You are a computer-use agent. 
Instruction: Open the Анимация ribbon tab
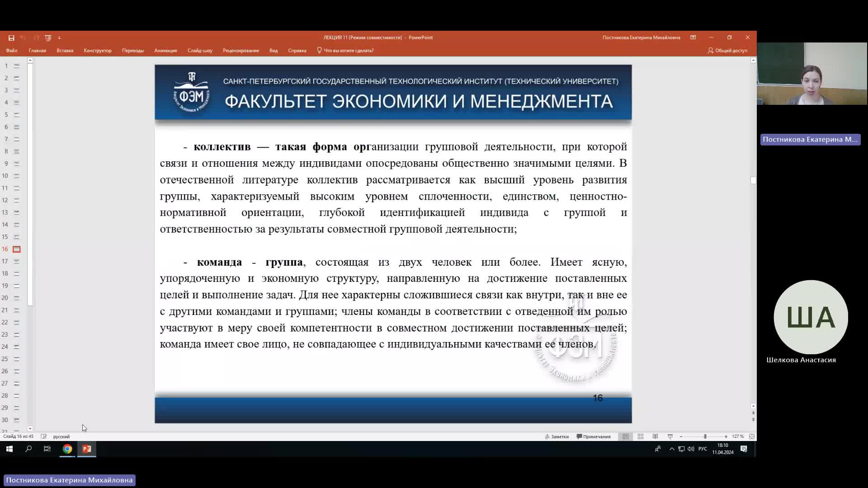165,51
